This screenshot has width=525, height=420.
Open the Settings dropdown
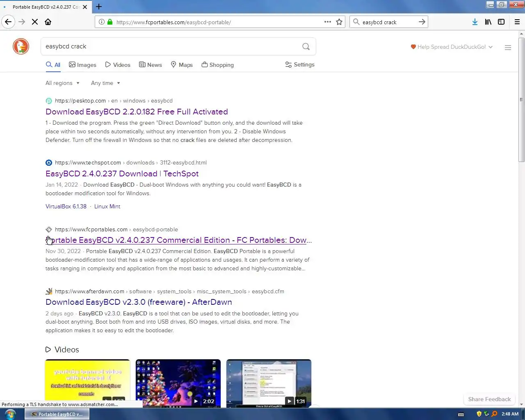coord(300,64)
